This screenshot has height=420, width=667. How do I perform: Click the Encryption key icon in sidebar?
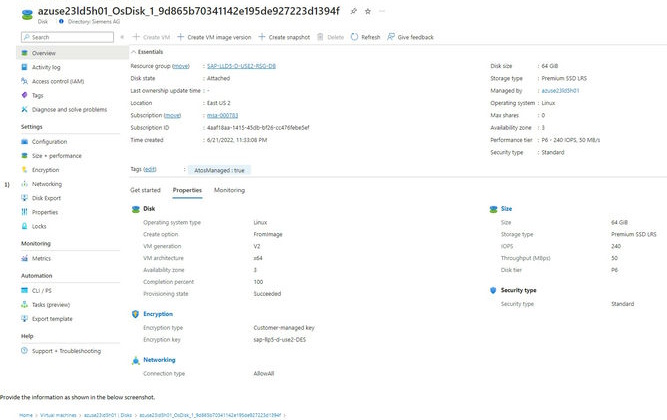point(25,170)
